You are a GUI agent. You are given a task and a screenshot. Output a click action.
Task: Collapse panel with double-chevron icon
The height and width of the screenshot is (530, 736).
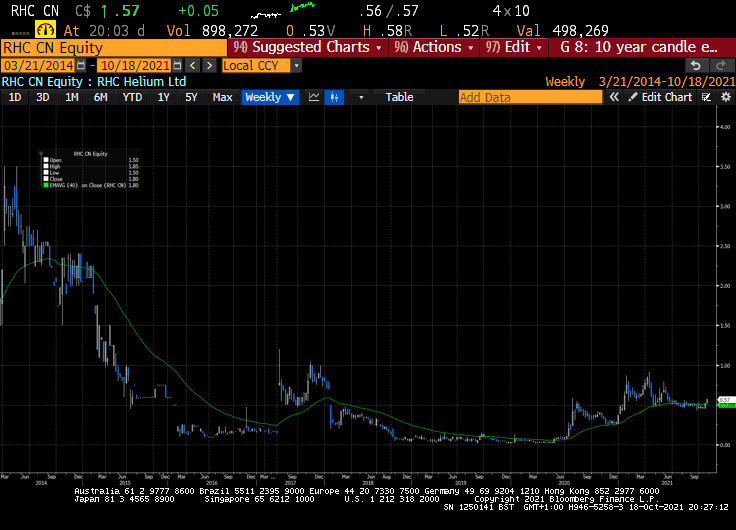pyautogui.click(x=616, y=97)
